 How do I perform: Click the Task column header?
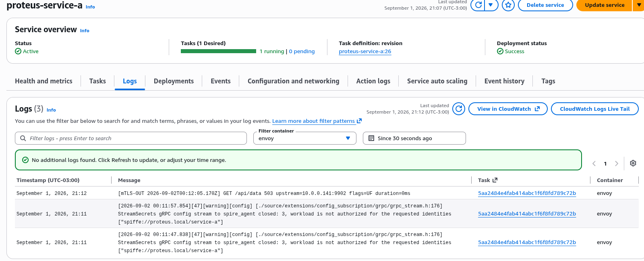click(x=488, y=180)
